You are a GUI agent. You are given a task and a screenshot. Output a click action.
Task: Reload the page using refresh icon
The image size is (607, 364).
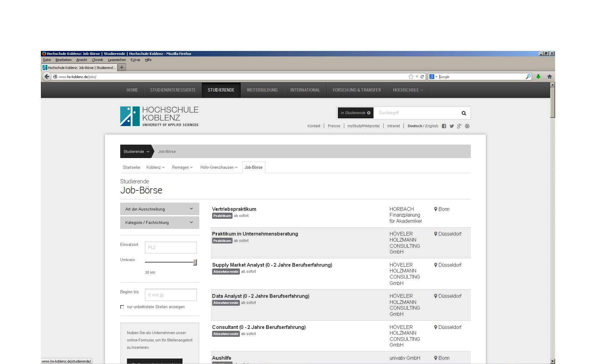click(x=422, y=77)
